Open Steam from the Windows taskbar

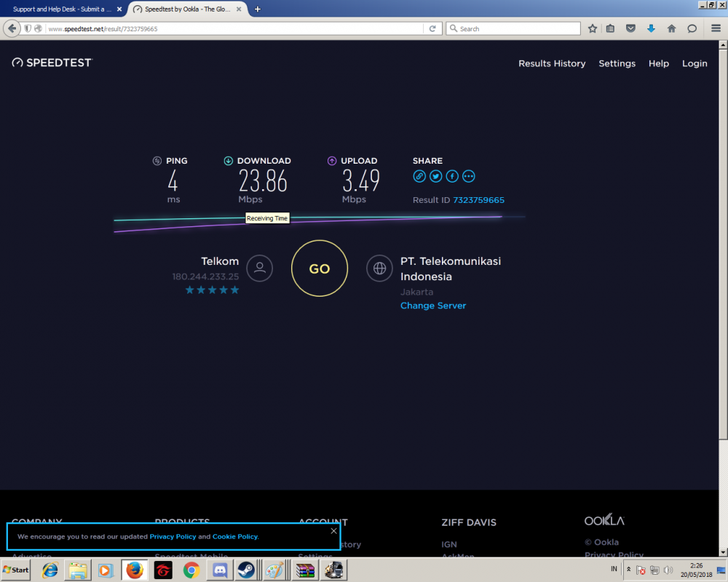coord(246,570)
